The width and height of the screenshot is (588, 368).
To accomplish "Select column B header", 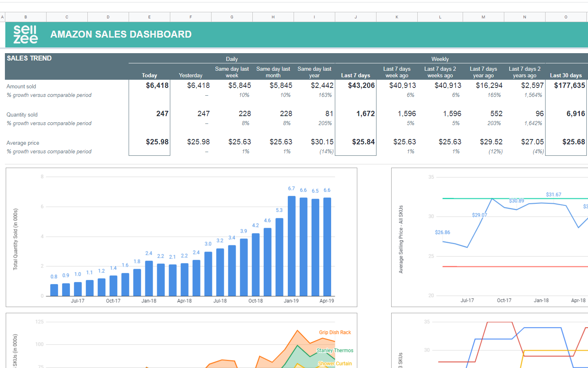I will (x=26, y=17).
